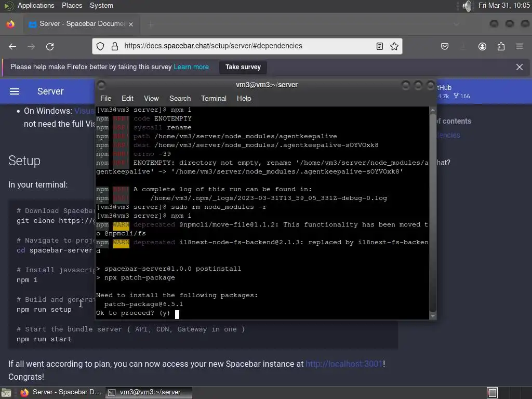Select the Server - Spacebar Documentation browser tab
Image resolution: width=532 pixels, height=399 pixels.
click(82, 24)
